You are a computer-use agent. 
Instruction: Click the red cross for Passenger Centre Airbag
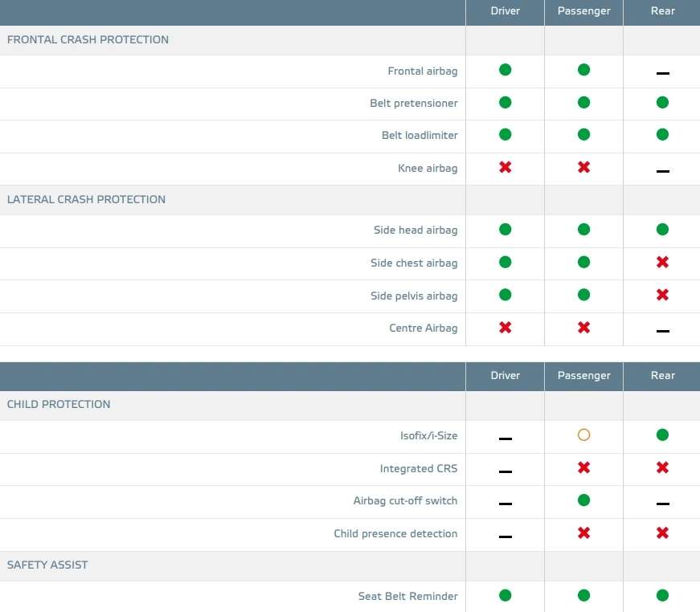[583, 328]
